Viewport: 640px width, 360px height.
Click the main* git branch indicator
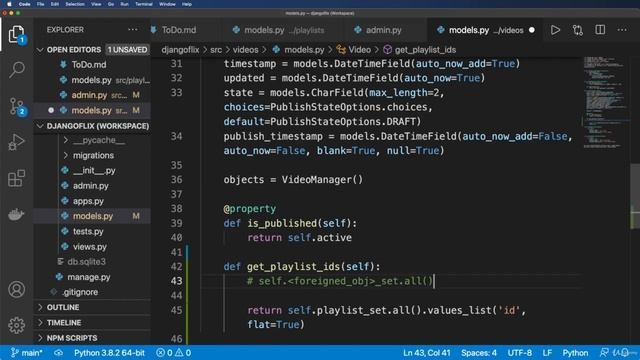27,353
